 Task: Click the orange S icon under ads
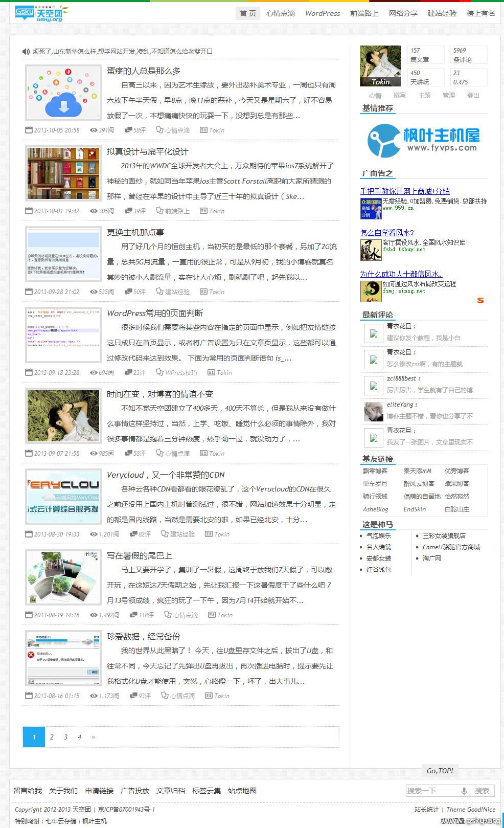click(480, 300)
